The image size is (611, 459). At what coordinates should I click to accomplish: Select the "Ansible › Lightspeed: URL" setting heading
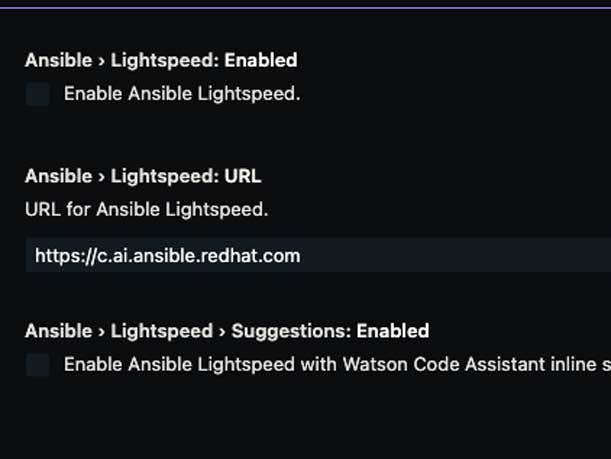(143, 176)
